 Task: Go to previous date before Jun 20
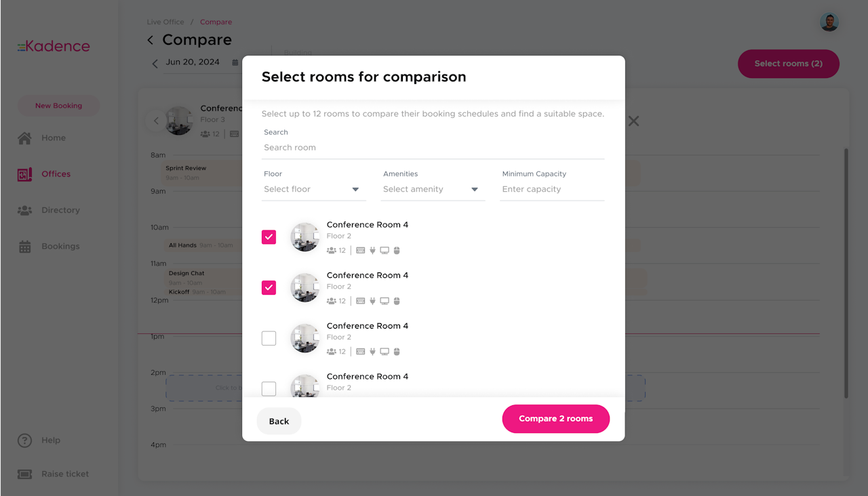click(x=155, y=64)
